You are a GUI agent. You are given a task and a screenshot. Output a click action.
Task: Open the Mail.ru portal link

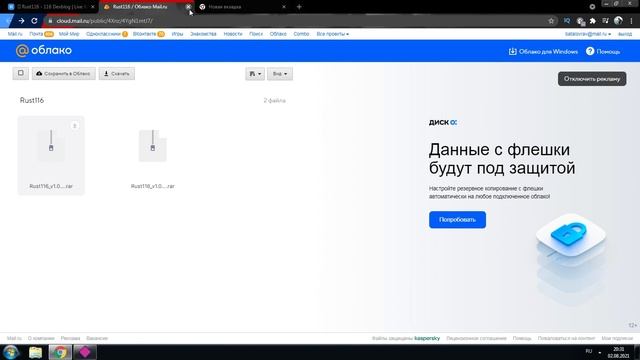click(x=15, y=34)
